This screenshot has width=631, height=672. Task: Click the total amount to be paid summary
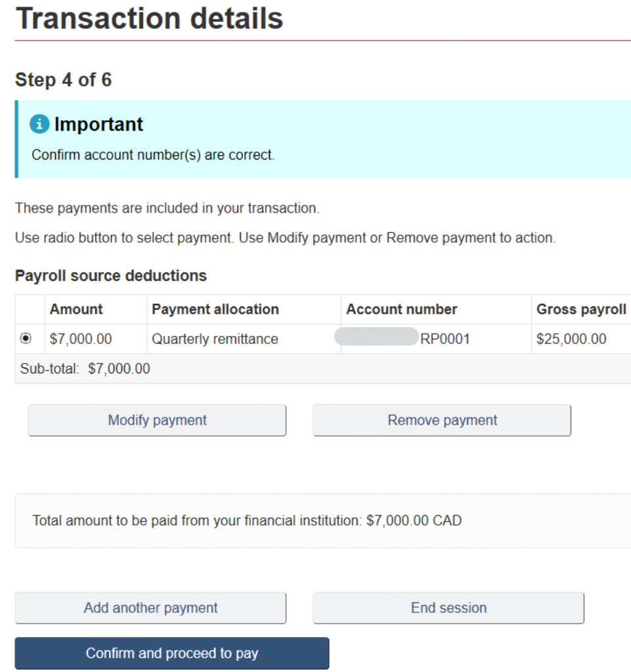(247, 520)
